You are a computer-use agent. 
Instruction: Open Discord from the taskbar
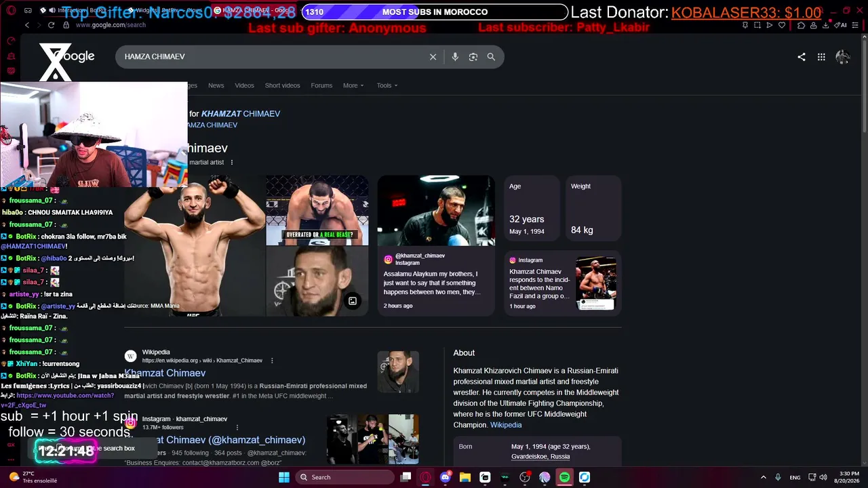446,477
